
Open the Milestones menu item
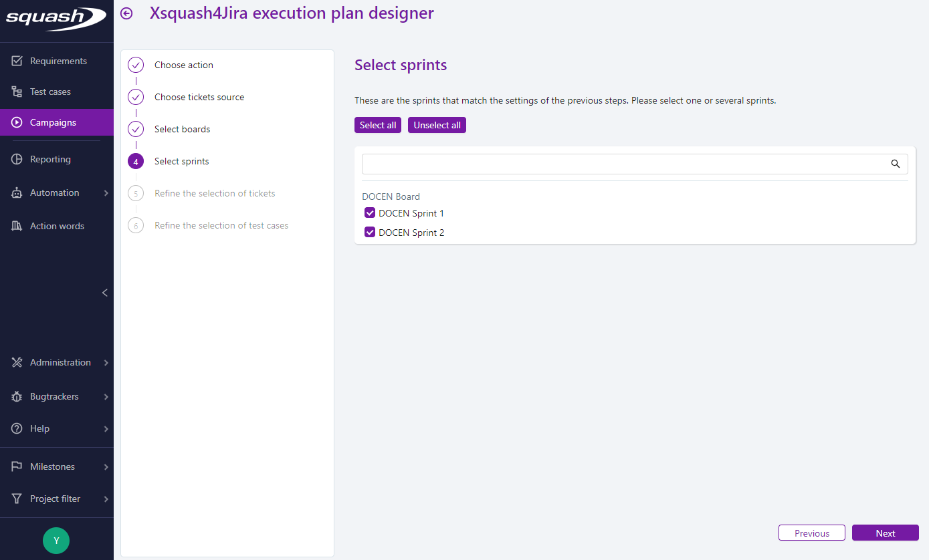tap(52, 466)
